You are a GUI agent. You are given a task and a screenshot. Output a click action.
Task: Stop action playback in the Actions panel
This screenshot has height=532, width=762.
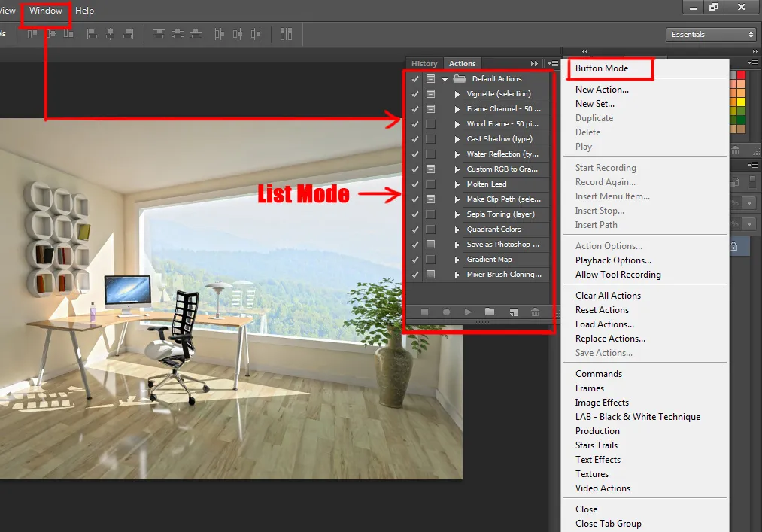[x=424, y=313]
